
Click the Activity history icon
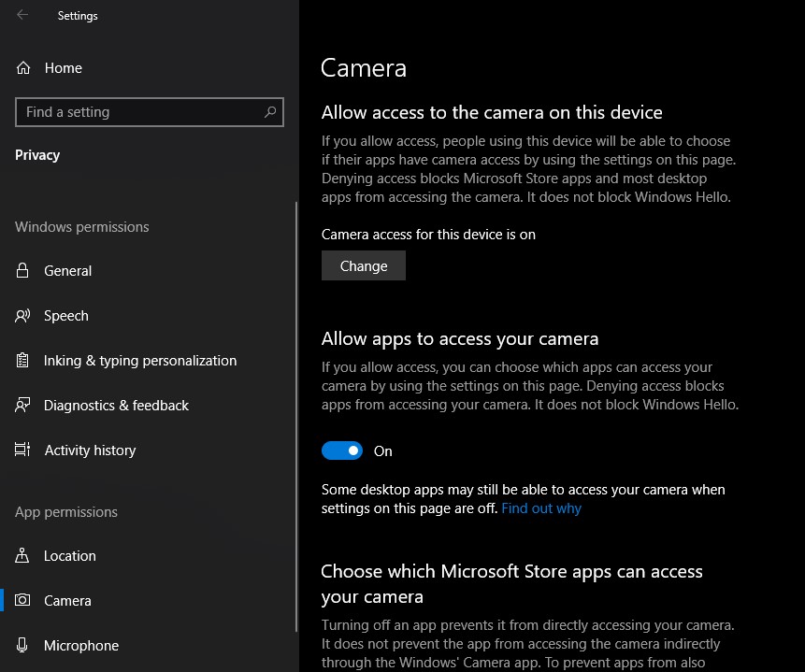[22, 450]
